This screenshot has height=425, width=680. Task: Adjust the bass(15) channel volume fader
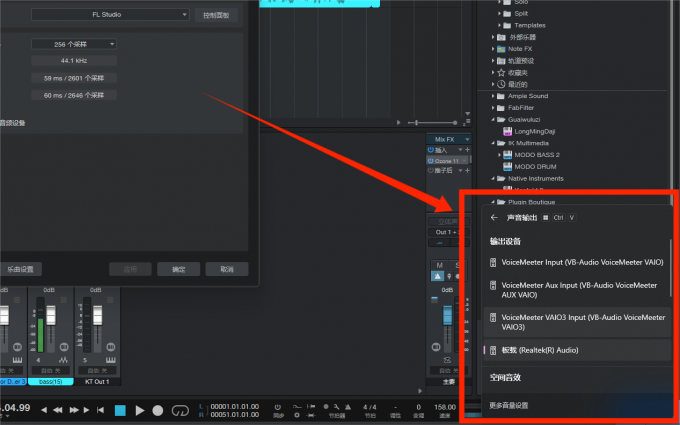[x=51, y=315]
